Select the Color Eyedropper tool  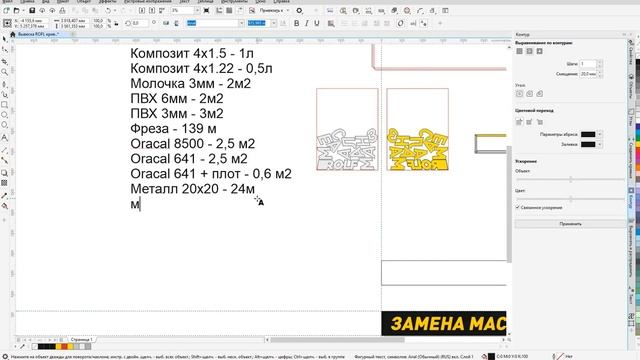coord(4,196)
